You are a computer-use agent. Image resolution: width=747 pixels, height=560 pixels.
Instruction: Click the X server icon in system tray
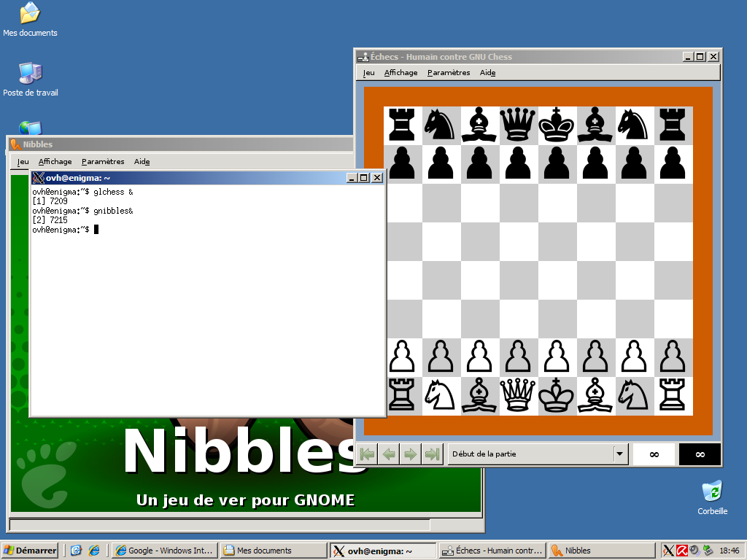pyautogui.click(x=668, y=551)
